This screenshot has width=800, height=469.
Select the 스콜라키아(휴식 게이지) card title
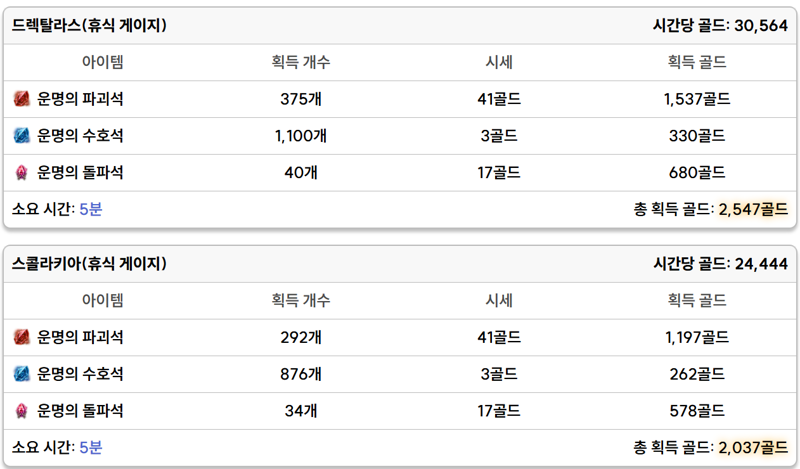pyautogui.click(x=89, y=263)
